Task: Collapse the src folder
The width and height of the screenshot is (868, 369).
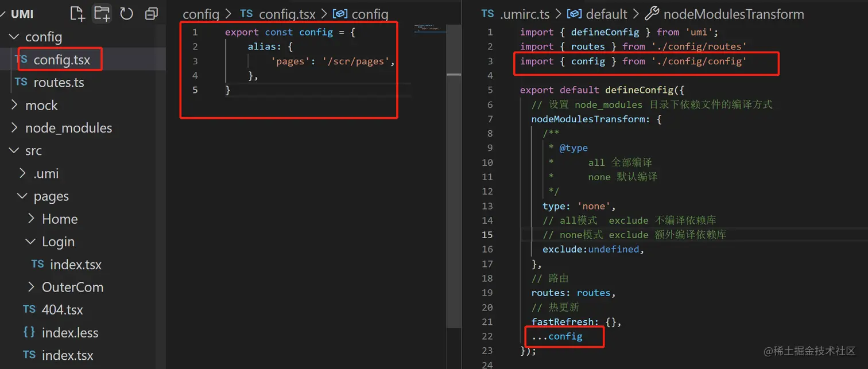Action: coord(14,150)
